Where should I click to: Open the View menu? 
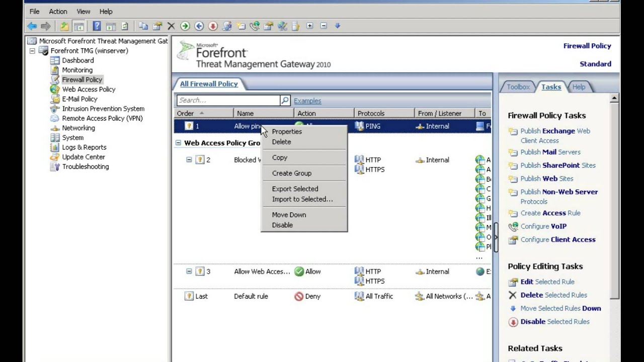click(x=84, y=11)
